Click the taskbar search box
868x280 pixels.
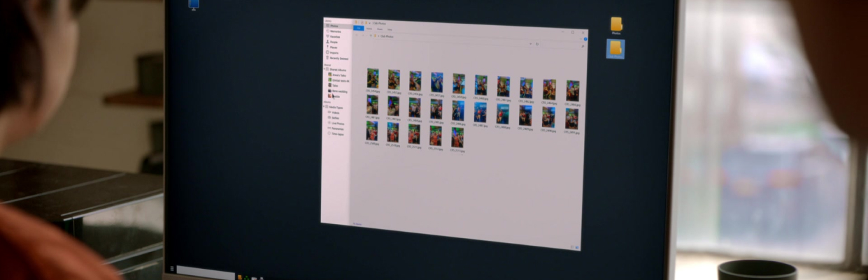coord(206,272)
